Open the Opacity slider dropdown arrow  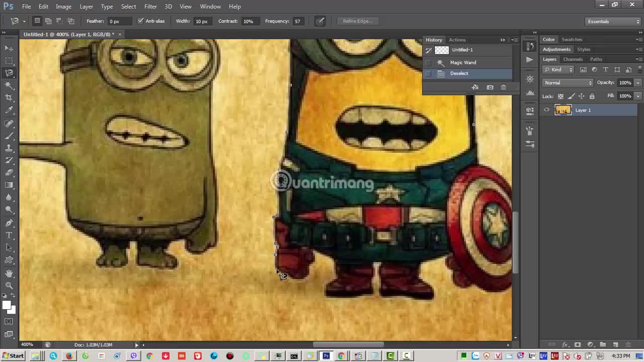pyautogui.click(x=637, y=83)
